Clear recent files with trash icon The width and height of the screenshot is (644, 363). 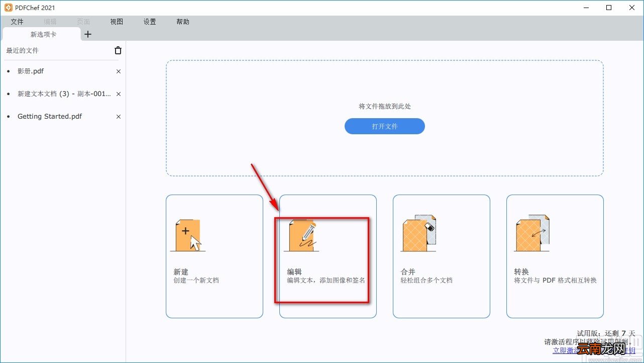(x=118, y=50)
